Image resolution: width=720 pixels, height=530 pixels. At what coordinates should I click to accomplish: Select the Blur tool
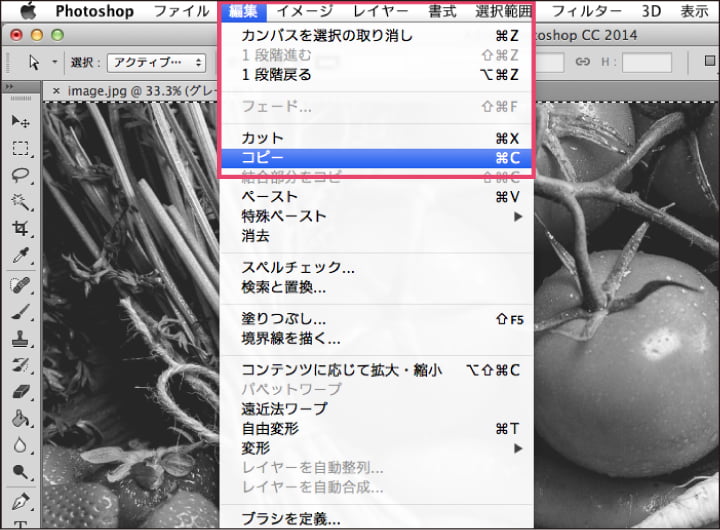[x=20, y=445]
